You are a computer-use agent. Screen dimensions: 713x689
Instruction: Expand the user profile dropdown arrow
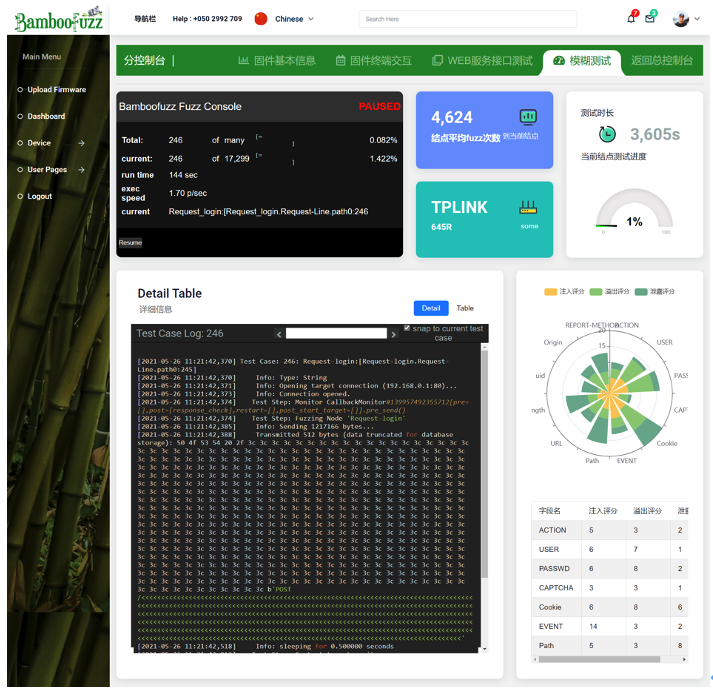[697, 19]
